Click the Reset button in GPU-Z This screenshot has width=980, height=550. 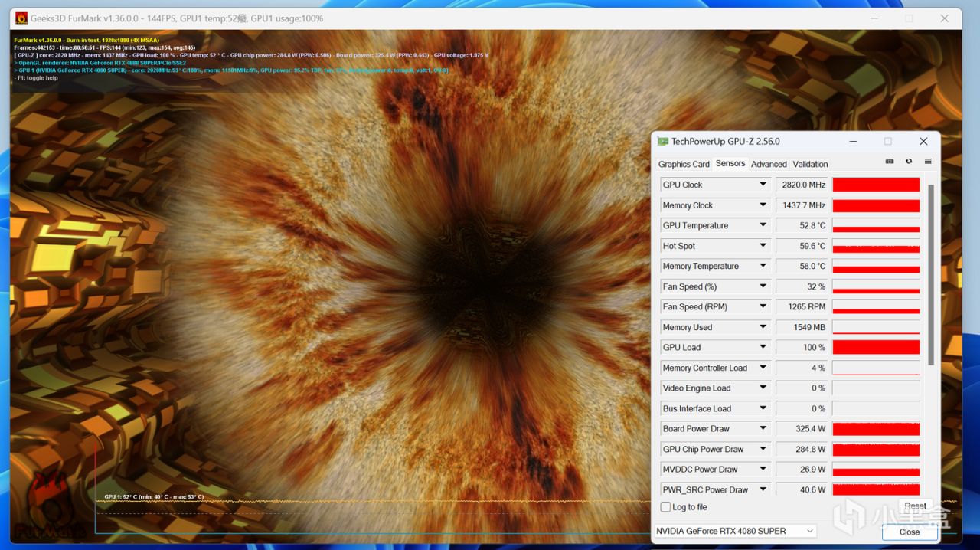[x=915, y=506]
